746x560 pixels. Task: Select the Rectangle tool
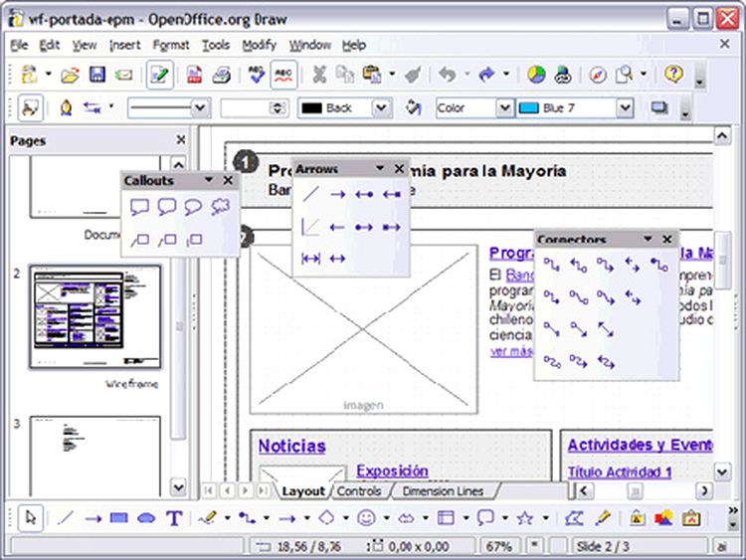(x=119, y=517)
